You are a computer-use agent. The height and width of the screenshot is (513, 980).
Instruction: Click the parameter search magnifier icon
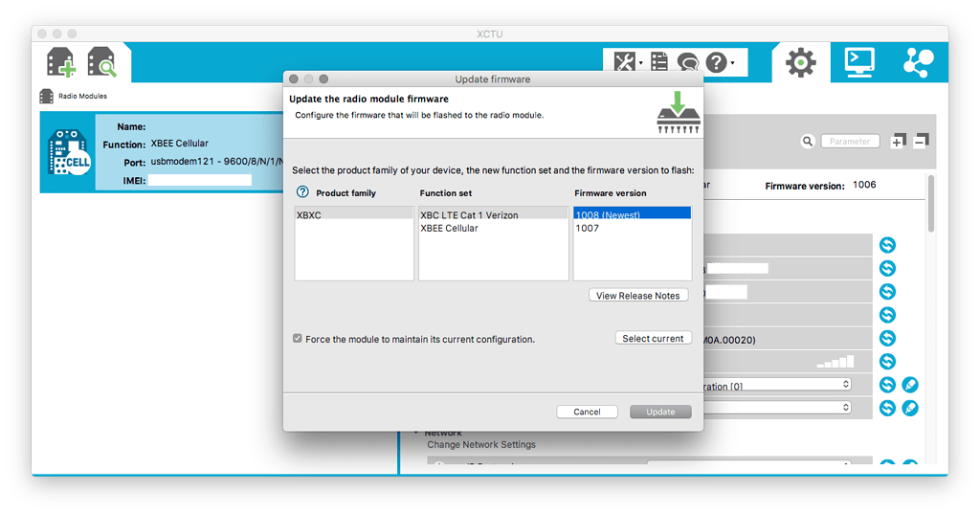808,142
